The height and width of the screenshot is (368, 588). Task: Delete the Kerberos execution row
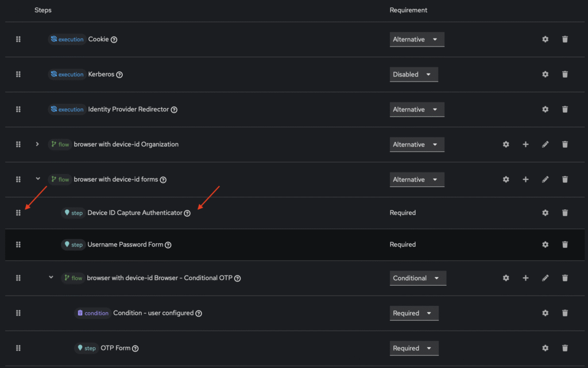click(x=564, y=74)
